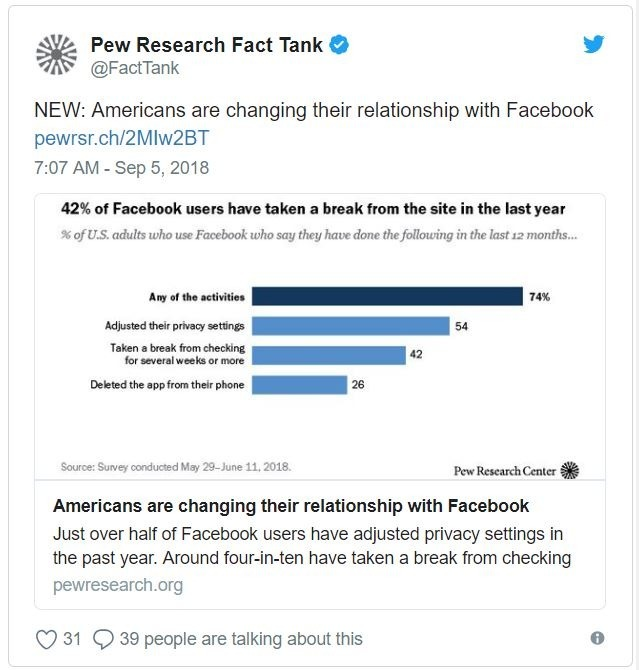Viewport: 639px width, 670px height.
Task: Click the Pew Research Center chart logo
Action: tap(516, 470)
